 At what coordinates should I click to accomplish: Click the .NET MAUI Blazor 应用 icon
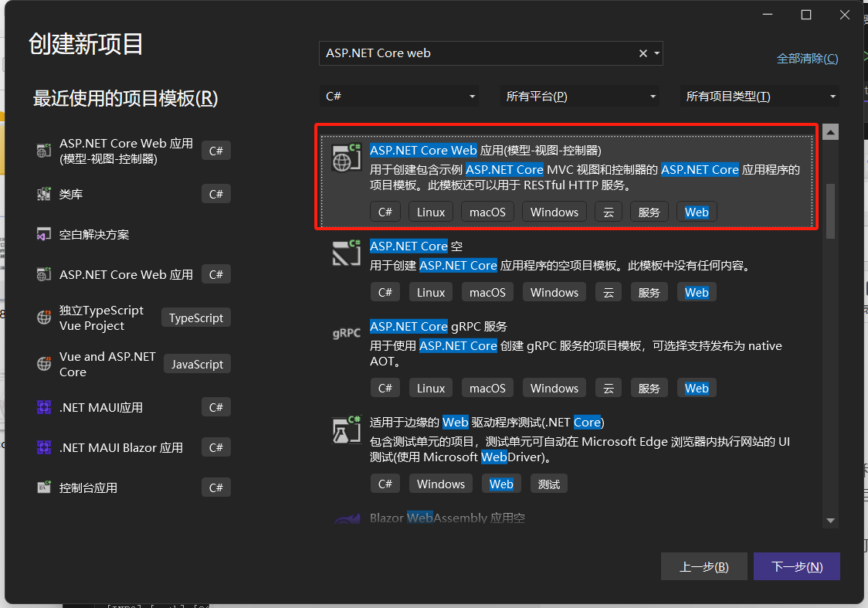click(44, 447)
